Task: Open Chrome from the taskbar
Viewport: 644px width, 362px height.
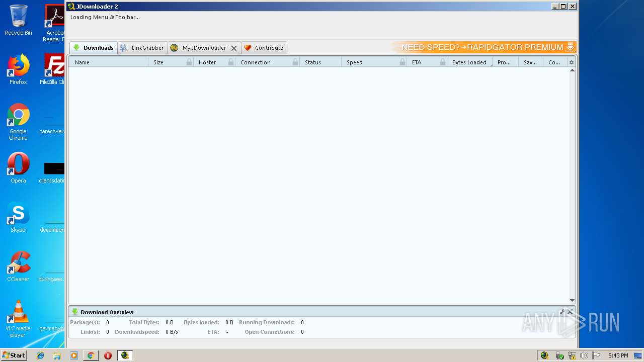Action: [x=91, y=355]
